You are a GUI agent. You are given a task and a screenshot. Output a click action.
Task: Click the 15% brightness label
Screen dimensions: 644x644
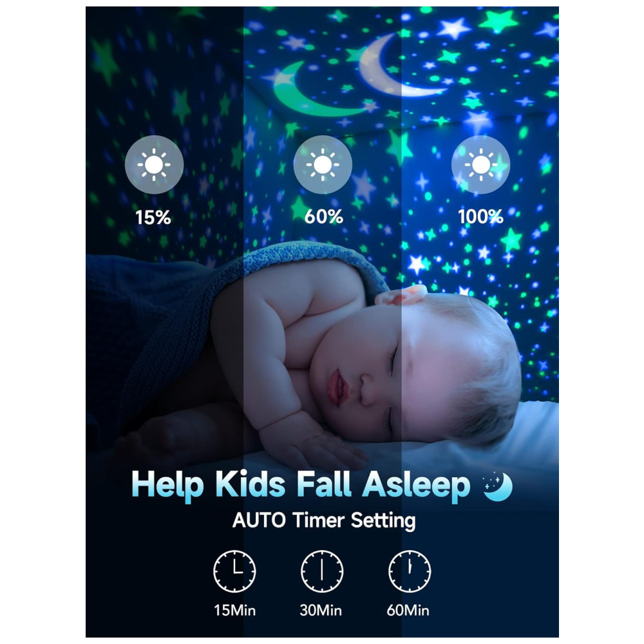(153, 218)
